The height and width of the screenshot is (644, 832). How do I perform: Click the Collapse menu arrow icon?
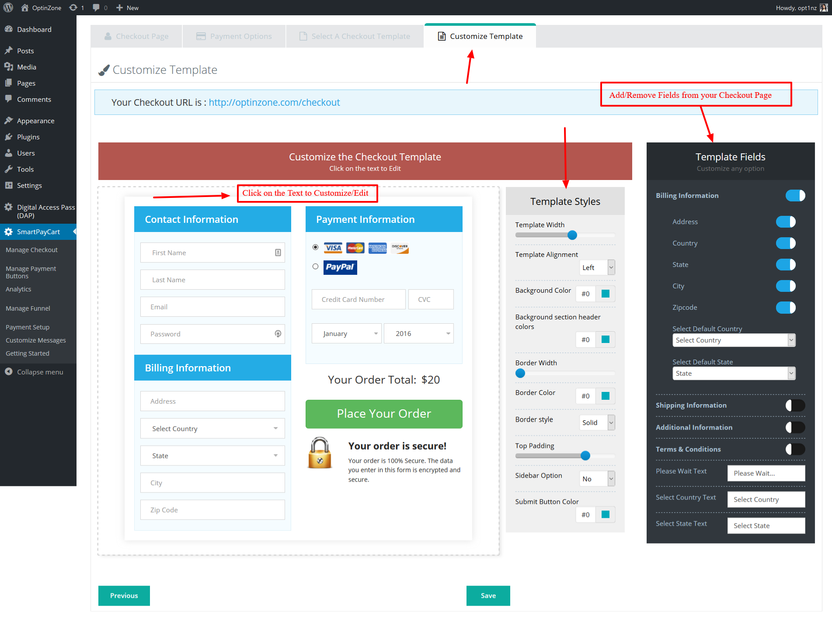9,372
